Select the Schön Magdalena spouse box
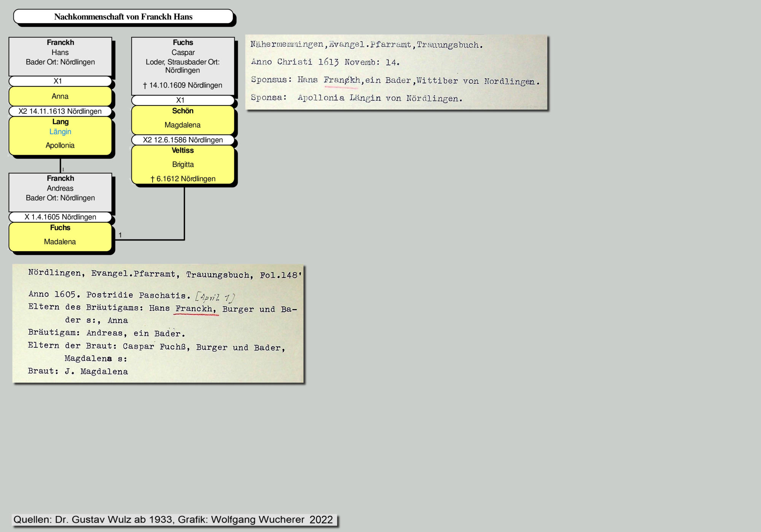Image resolution: width=761 pixels, height=532 pixels. (183, 120)
